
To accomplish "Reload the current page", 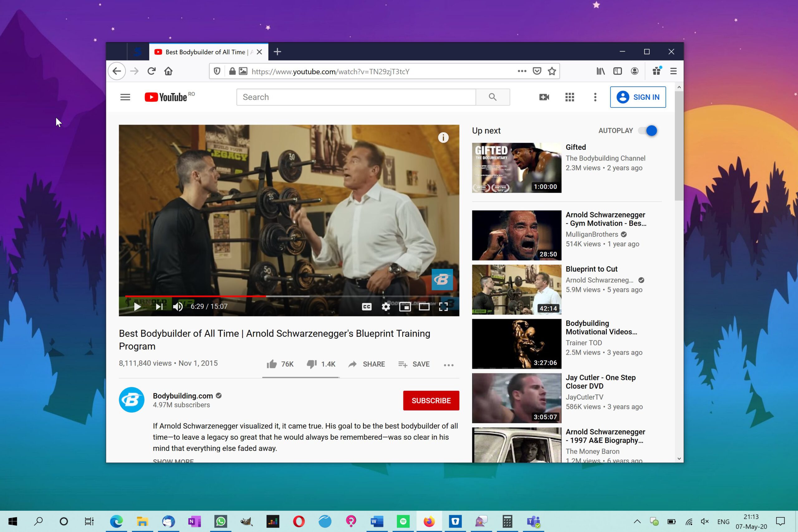I will tap(151, 71).
